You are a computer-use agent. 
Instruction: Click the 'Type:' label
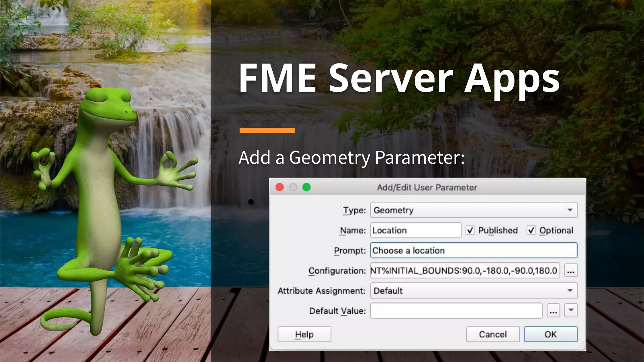(354, 210)
